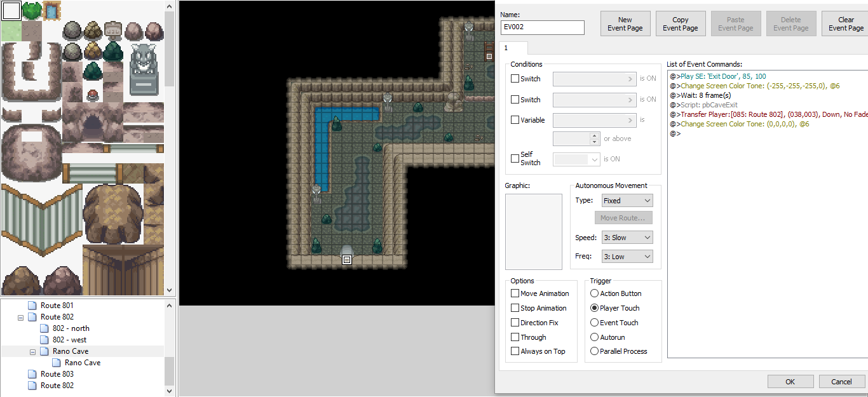
Task: Select the U-shaped cliff wall tile
Action: point(31,72)
